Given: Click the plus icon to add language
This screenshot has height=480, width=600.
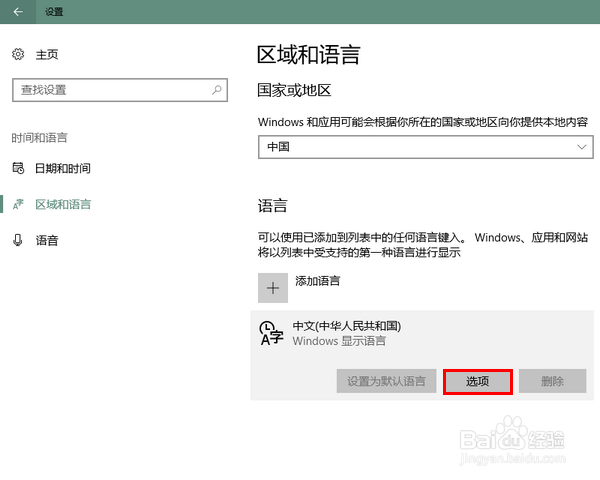Looking at the screenshot, I should pos(273,288).
